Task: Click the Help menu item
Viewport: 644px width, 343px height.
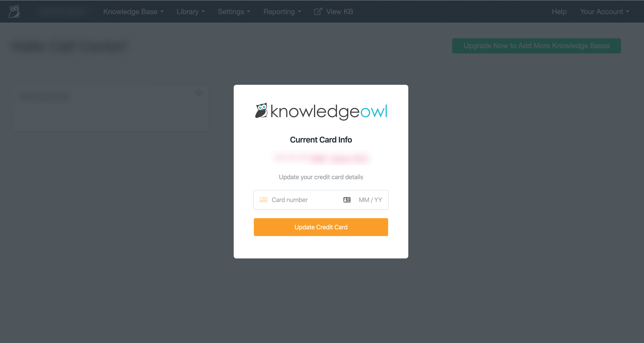Action: 559,11
